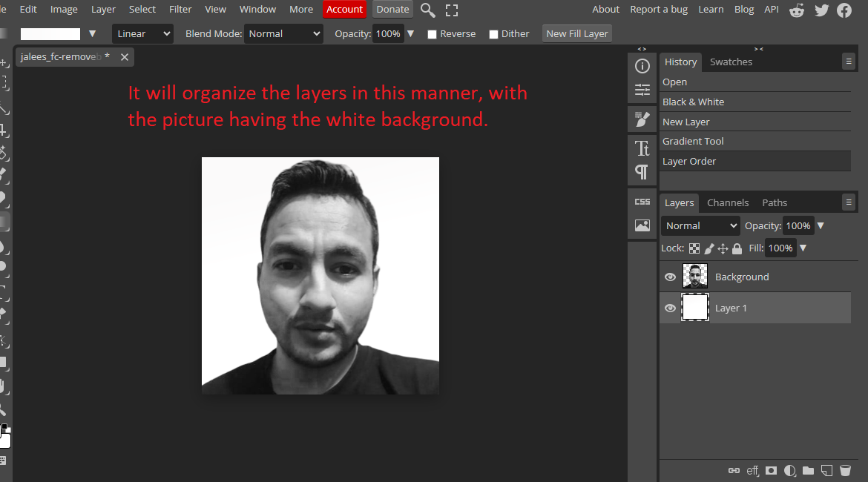
Task: Expand the layer blend mode Normal dropdown
Action: [x=701, y=225]
